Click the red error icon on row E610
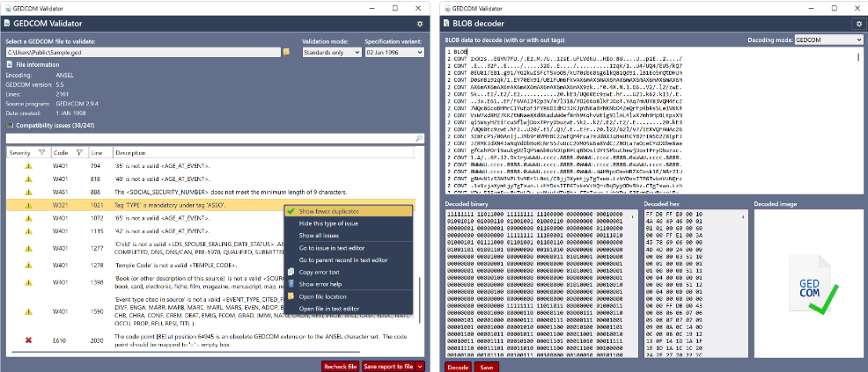Image resolution: width=868 pixels, height=372 pixels. coord(28,339)
